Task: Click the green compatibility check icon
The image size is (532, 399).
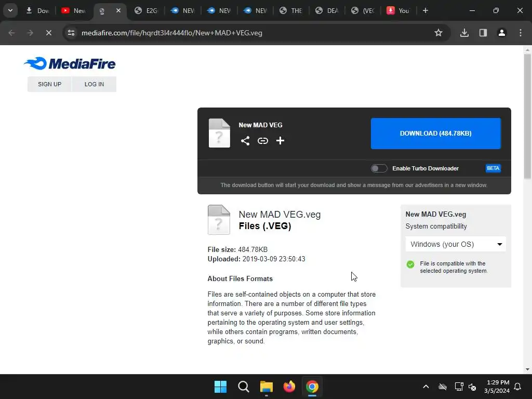Action: [410, 264]
